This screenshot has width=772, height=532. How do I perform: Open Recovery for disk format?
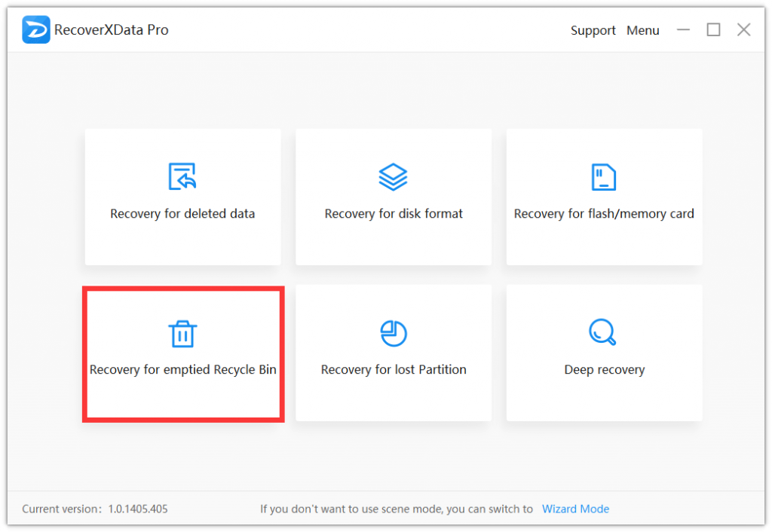click(x=393, y=197)
